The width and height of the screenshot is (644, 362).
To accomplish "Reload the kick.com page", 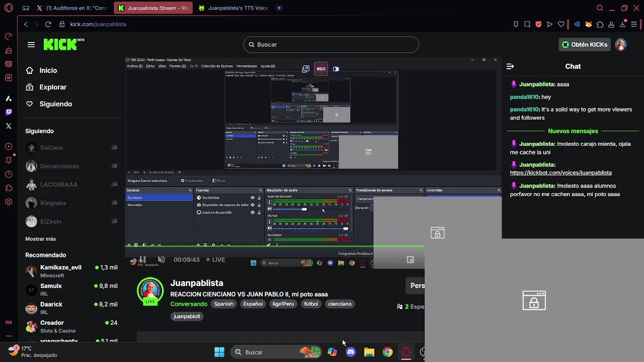I will click(x=48, y=24).
